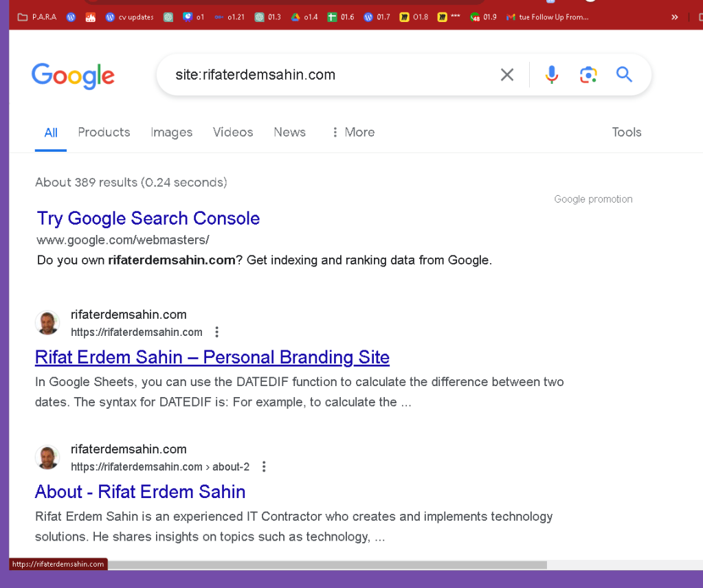Open the 01.7 WordPress bookmark

377,17
